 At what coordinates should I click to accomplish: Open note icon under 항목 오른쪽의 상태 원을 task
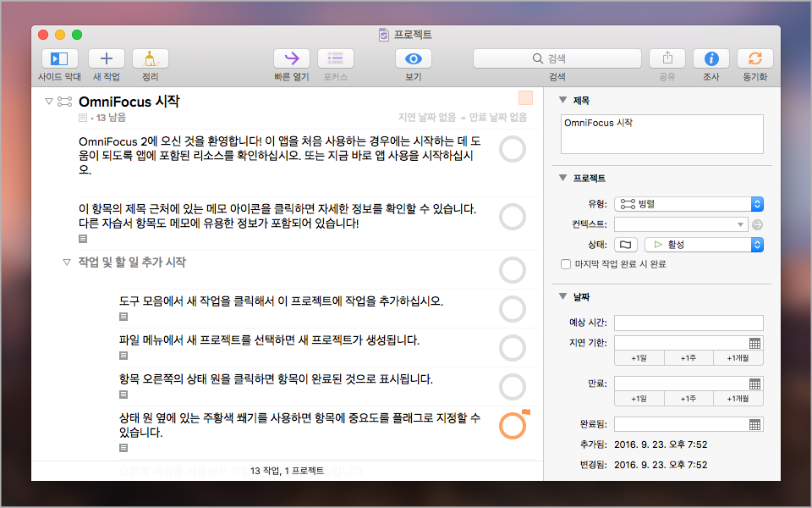123,395
